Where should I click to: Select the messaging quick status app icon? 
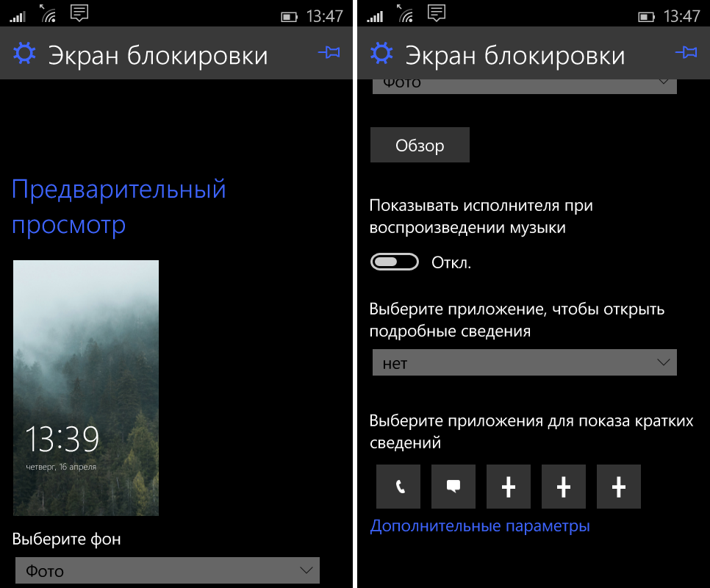point(453,487)
